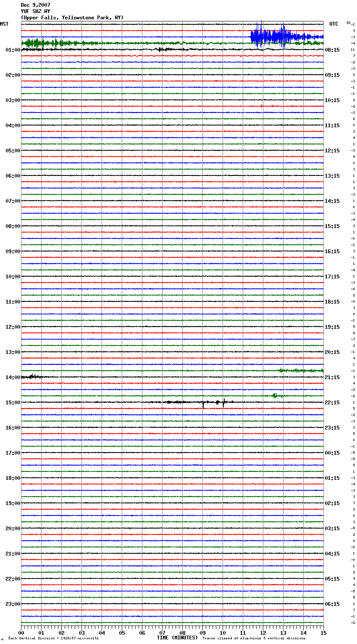Click the green tremor burst above the 14:00 trace
The height and width of the screenshot is (644, 357).
click(300, 370)
